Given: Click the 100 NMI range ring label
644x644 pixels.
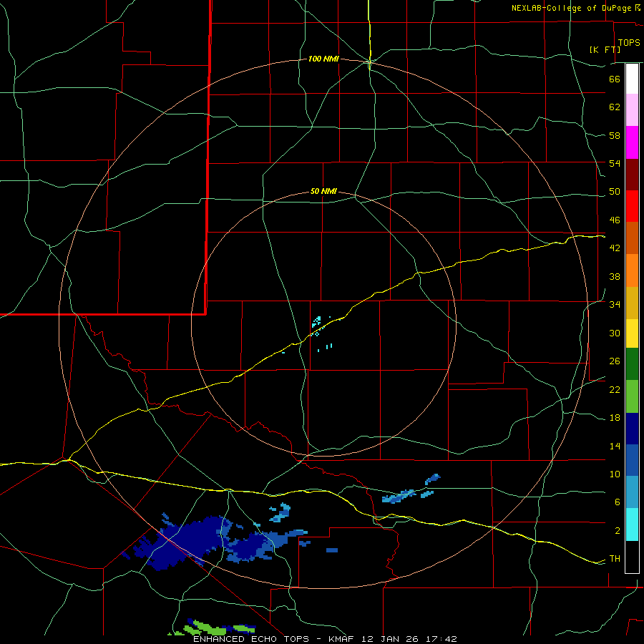Looking at the screenshot, I should [x=323, y=59].
